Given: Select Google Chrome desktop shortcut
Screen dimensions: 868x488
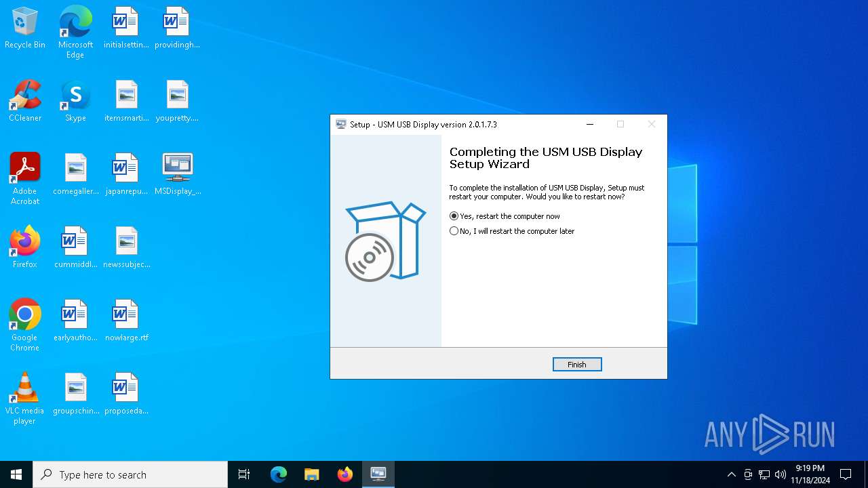Looking at the screenshot, I should tap(25, 325).
